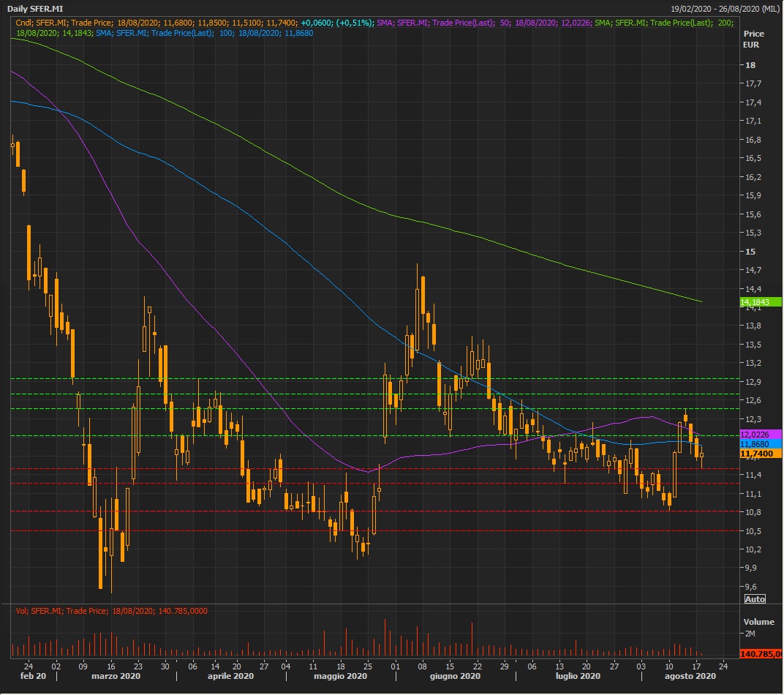The height and width of the screenshot is (695, 784).
Task: Click the Price EUR axis header
Action: click(753, 40)
